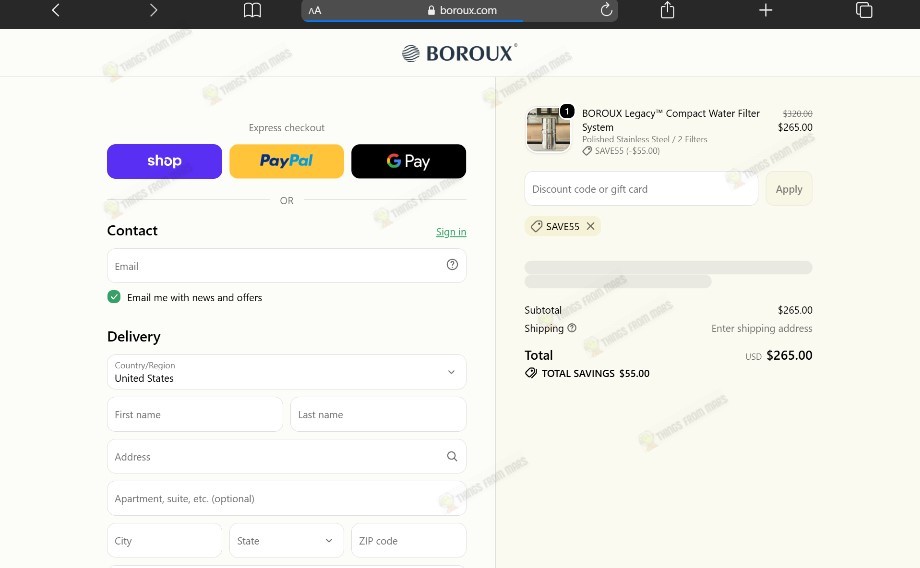Pay with the Shop Pay button
The height and width of the screenshot is (568, 920).
point(164,161)
